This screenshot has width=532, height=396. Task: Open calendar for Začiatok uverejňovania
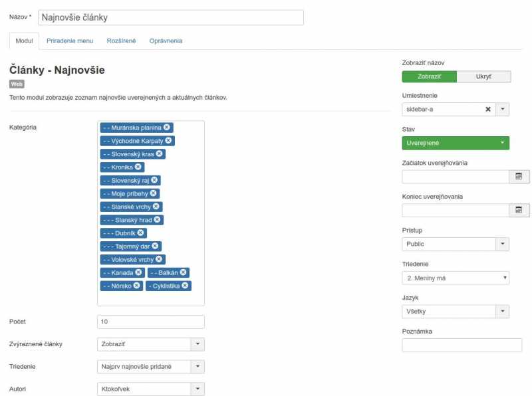point(518,177)
